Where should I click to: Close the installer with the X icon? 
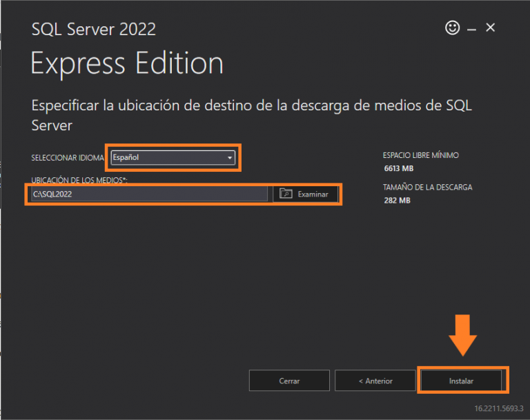pyautogui.click(x=490, y=28)
